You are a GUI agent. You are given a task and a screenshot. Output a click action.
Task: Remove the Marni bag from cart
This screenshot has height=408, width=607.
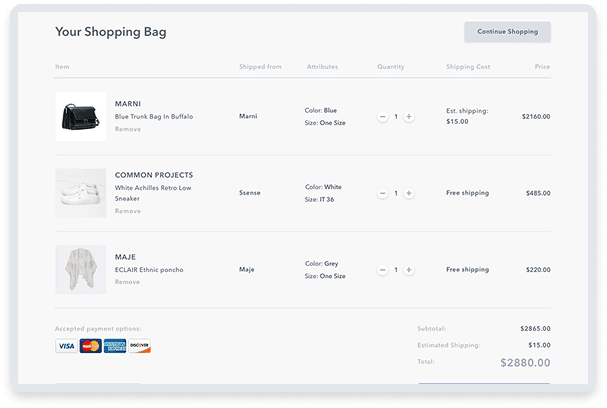[128, 130]
